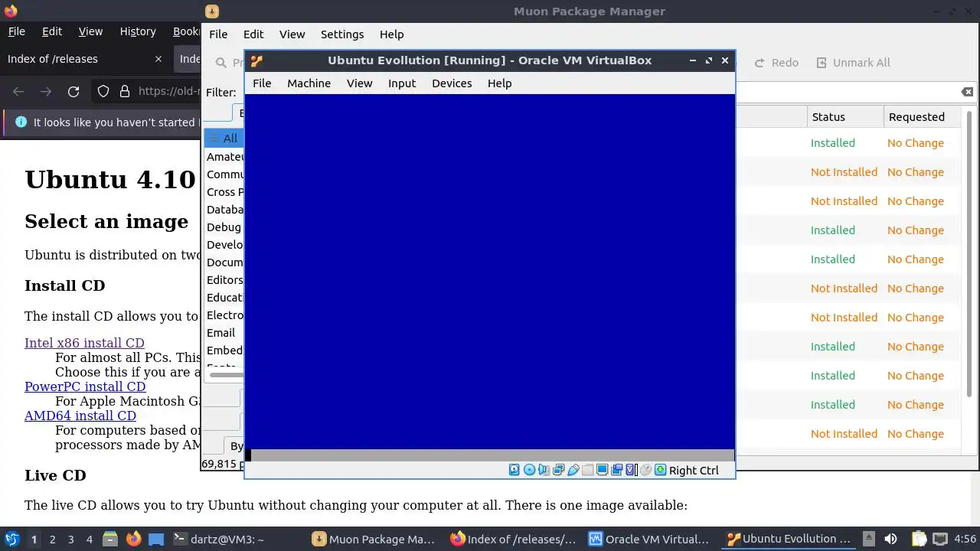Open the File menu in VirtualBox window

262,83
